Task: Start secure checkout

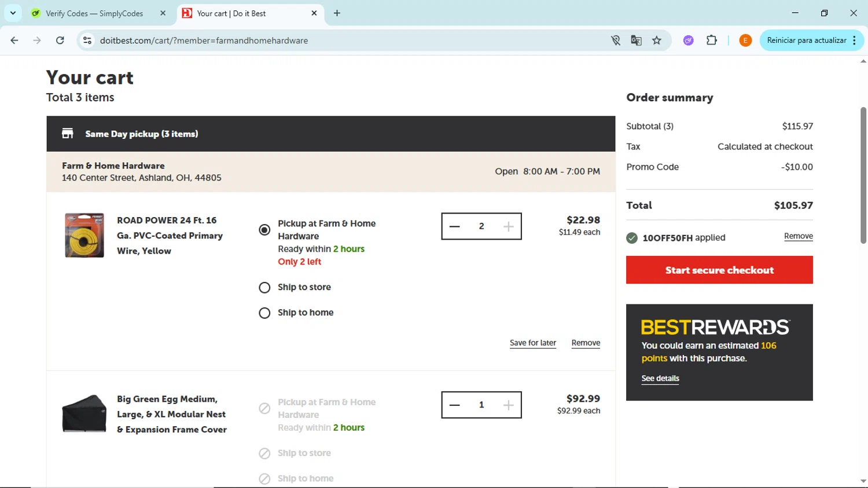Action: pos(719,270)
